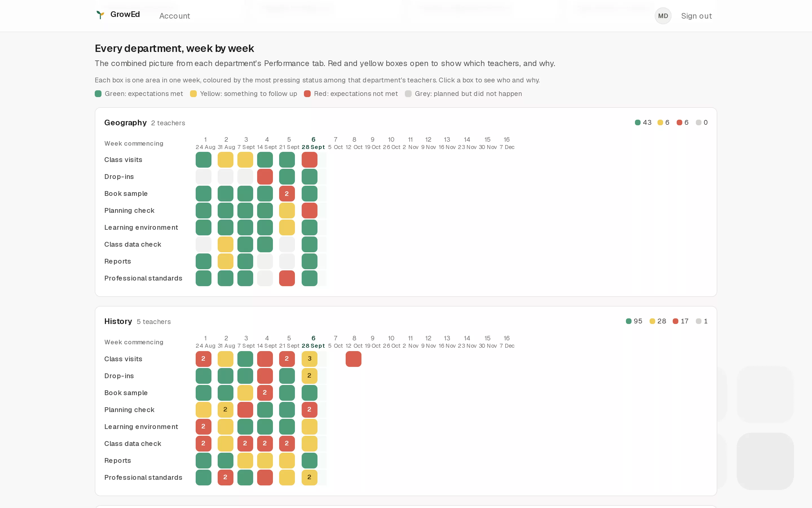Click 'Every department, week by week' heading
The width and height of the screenshot is (812, 508).
(x=175, y=48)
